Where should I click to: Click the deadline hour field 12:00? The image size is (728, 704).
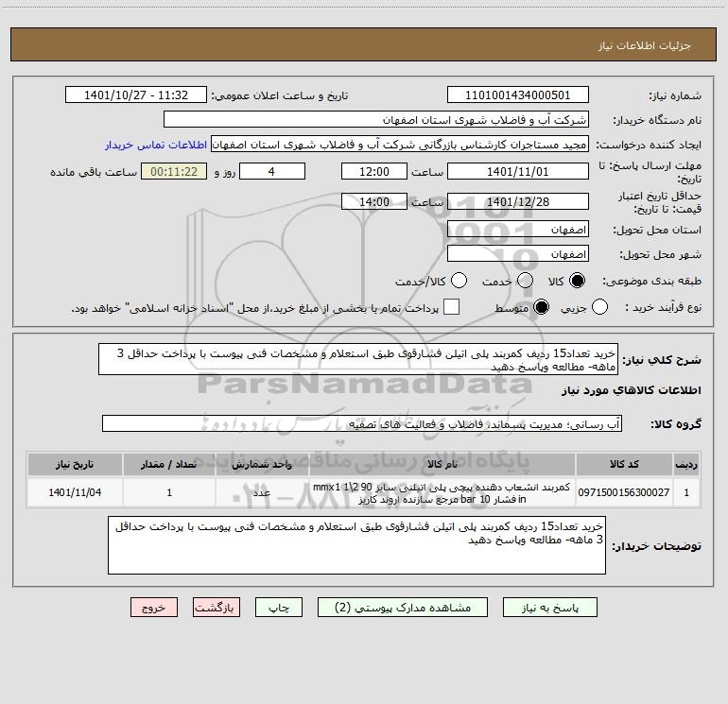[374, 171]
